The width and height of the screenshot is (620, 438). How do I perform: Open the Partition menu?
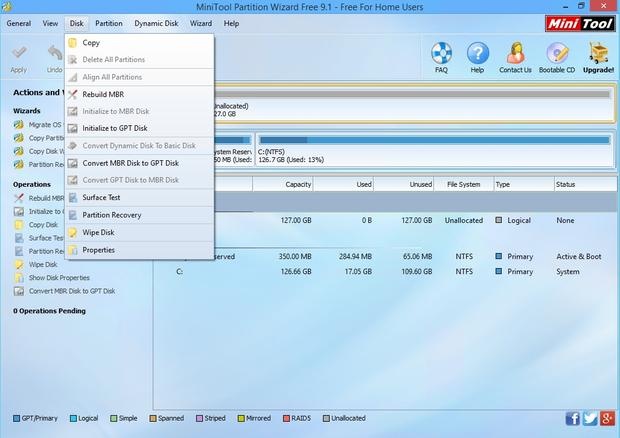[x=109, y=22]
